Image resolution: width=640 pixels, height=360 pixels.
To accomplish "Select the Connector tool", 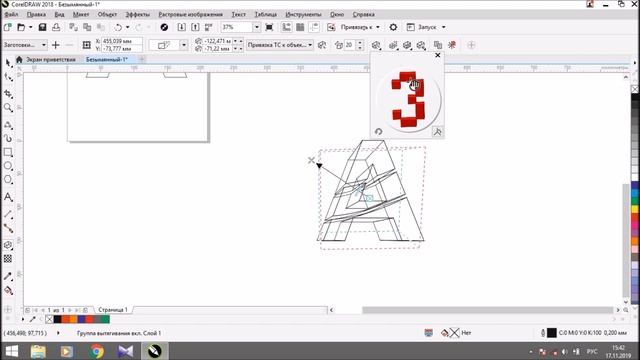I will (8, 228).
